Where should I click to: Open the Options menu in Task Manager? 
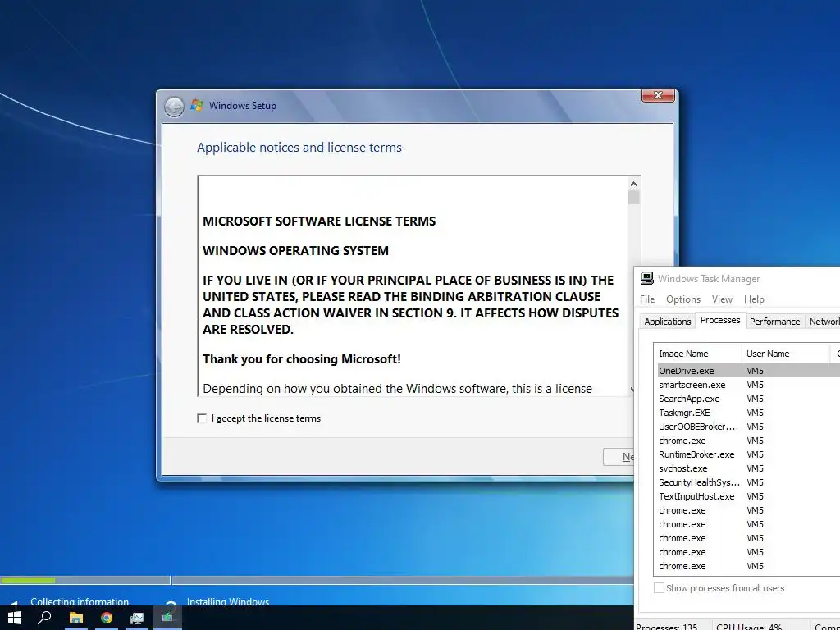point(683,299)
